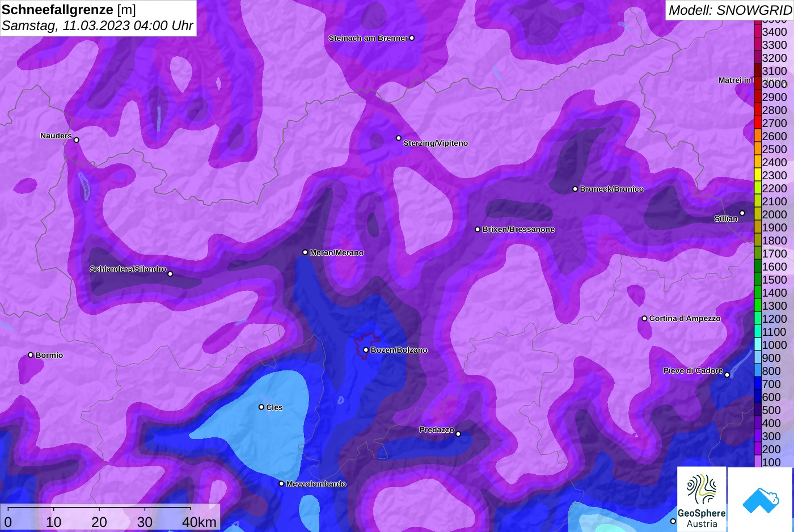This screenshot has height=532, width=794.
Task: Click the Steinach am Brenner marker dot
Action: [412, 38]
